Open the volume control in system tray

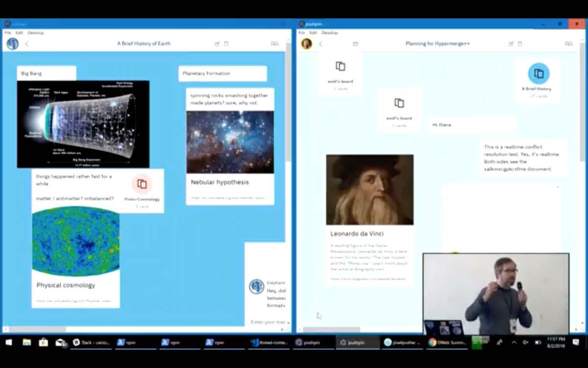(525, 342)
